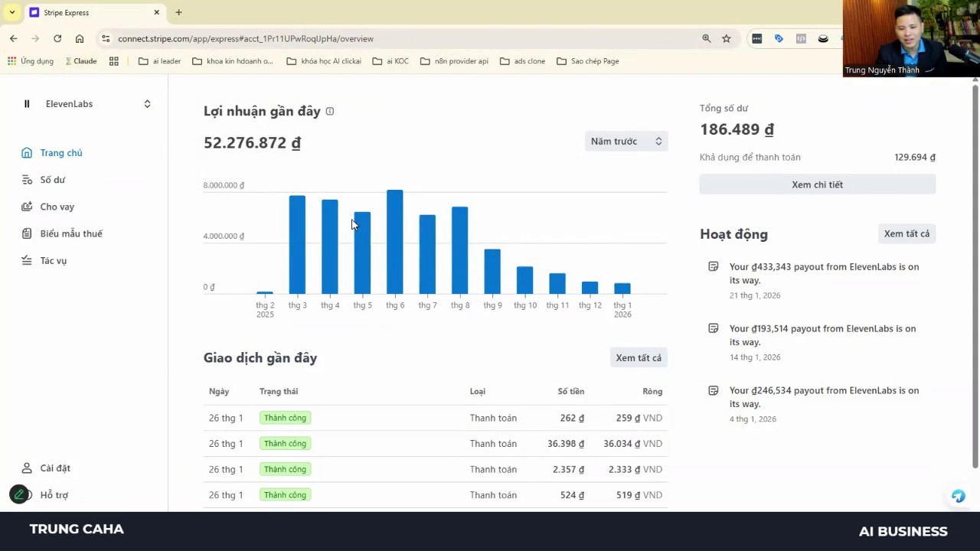
Task: Click Xem tất cả for Giao dịch gần đây
Action: (x=639, y=357)
